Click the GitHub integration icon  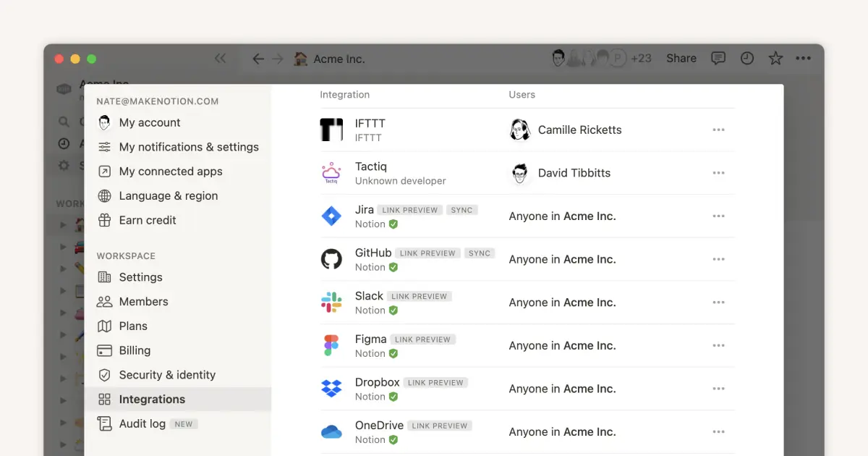tap(332, 259)
